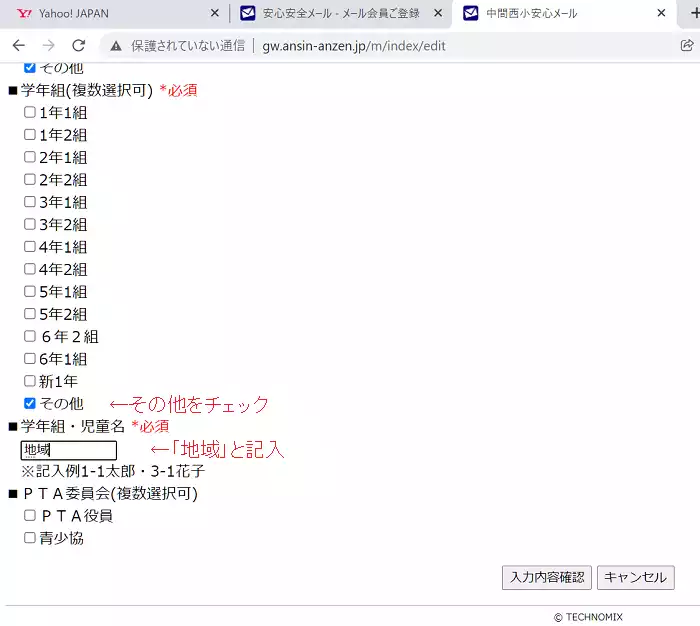Click the share page icon in the address bar

pyautogui.click(x=687, y=45)
